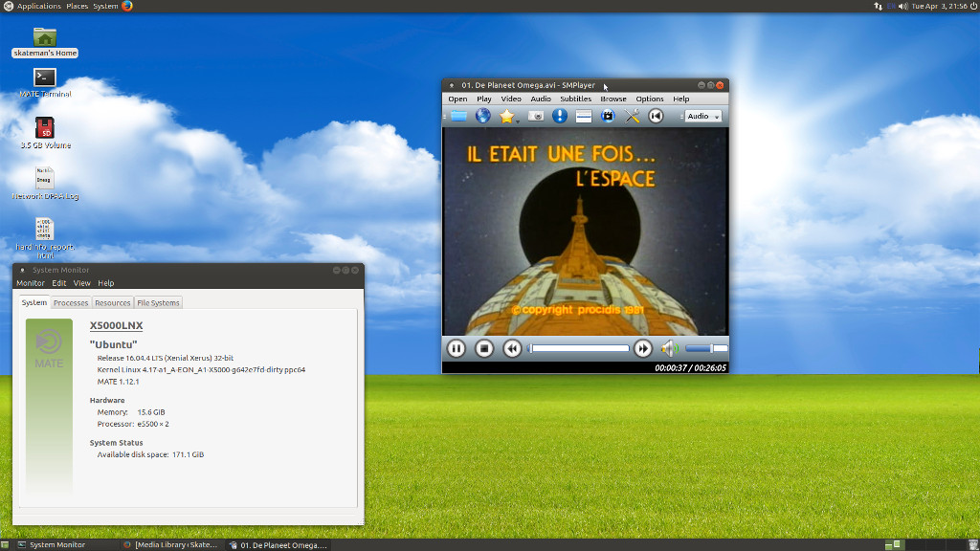
Task: Open the Places menu in top panel
Action: 77,7
